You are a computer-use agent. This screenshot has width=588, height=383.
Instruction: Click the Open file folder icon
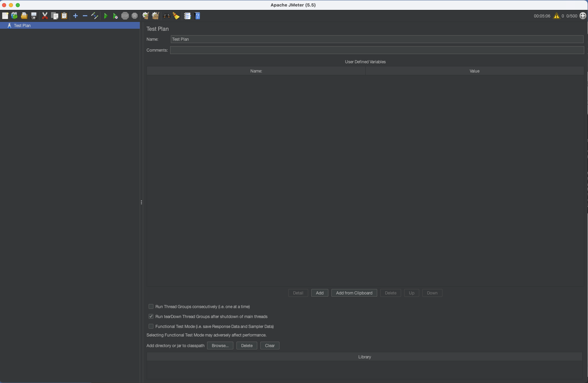(x=24, y=16)
